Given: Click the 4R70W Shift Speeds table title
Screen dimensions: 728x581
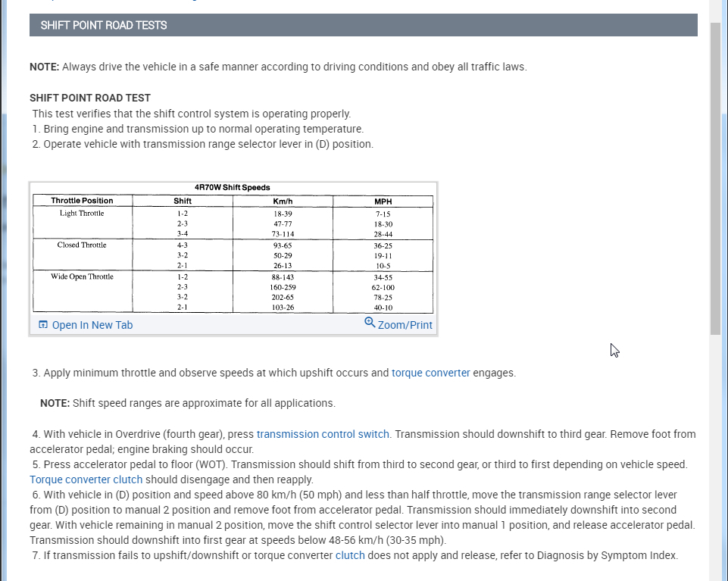Looking at the screenshot, I should (233, 188).
